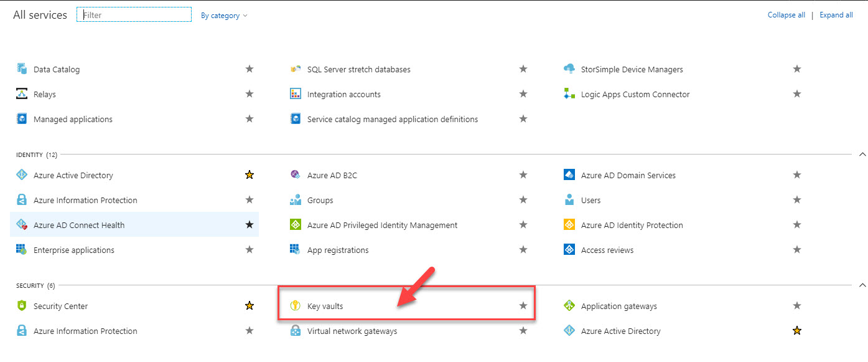Click the Application gateways icon
Screen dimensions: 868x362
pos(569,306)
